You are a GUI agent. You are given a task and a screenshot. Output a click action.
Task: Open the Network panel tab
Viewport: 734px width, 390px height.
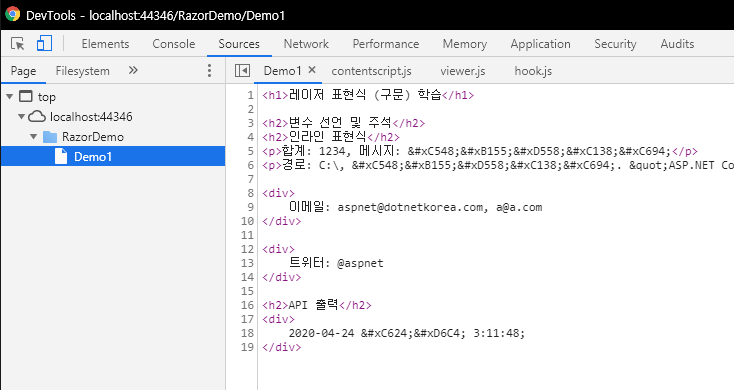click(x=306, y=44)
